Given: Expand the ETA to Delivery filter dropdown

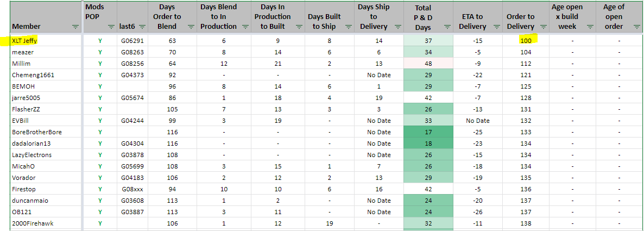Looking at the screenshot, I should [x=494, y=27].
